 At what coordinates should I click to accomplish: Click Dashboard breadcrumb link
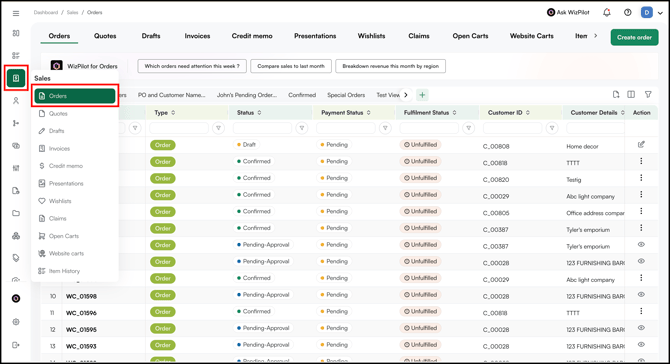pos(46,12)
